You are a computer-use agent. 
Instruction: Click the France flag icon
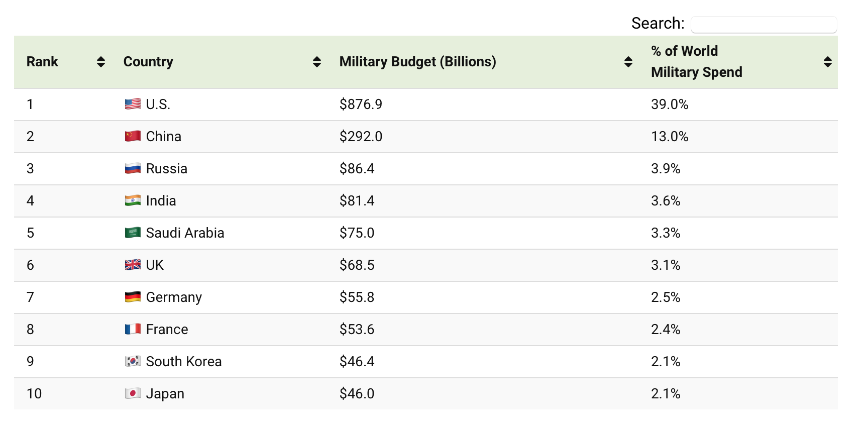pos(133,329)
